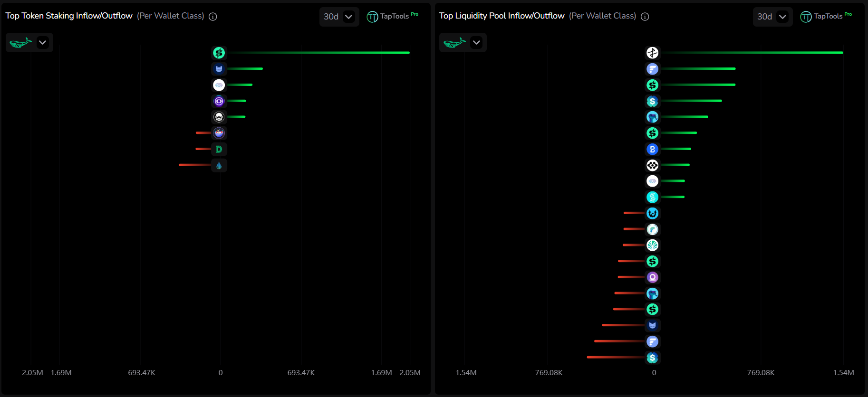The width and height of the screenshot is (868, 397).
Task: Click longest red outflow bar in Liquidity chart
Action: coord(616,357)
